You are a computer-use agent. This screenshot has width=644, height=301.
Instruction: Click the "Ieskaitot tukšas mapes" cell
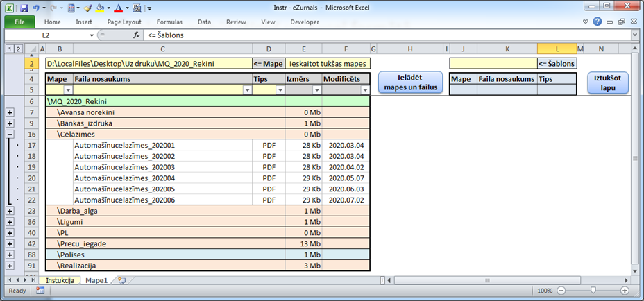pyautogui.click(x=328, y=64)
